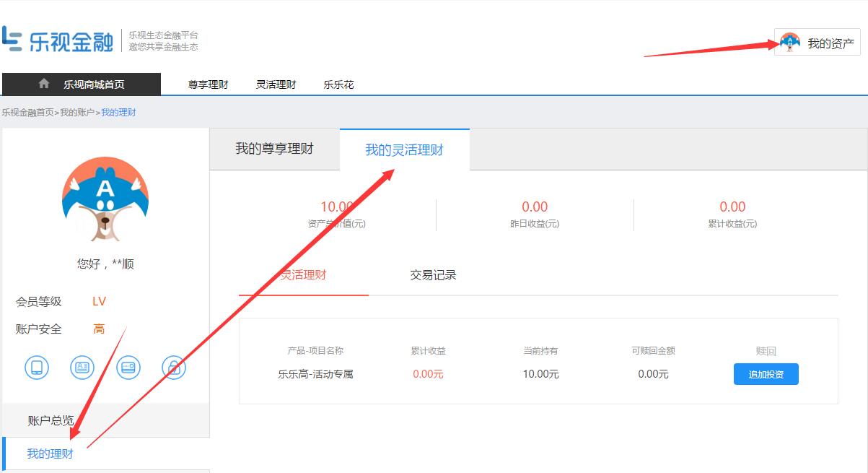The width and height of the screenshot is (868, 473).
Task: Click the 0.00元 redeemable amount value
Action: 654,374
